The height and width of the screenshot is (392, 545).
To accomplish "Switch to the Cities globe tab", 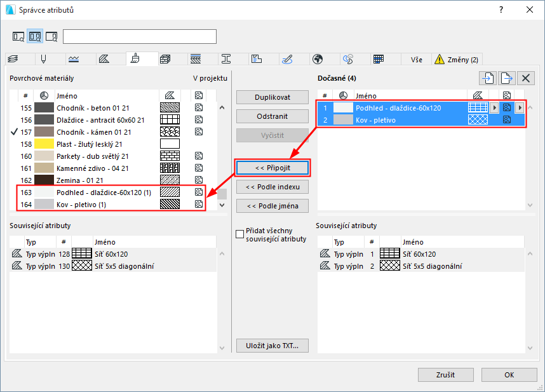I will pos(318,60).
